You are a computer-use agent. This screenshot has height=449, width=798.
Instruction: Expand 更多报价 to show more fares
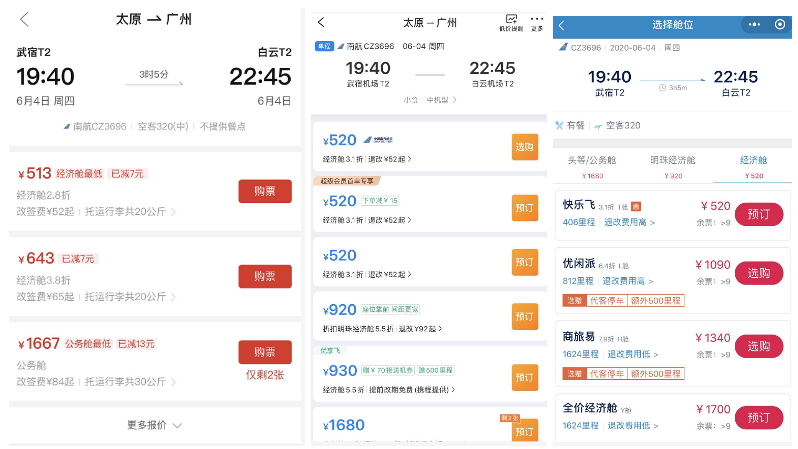coord(154,425)
